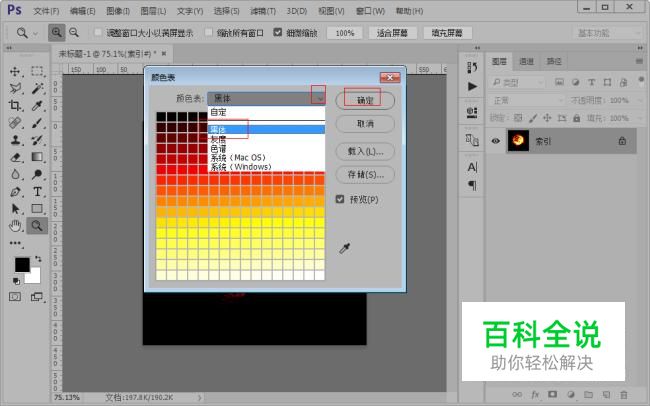
Task: Open the Actions panel play icon
Action: click(472, 86)
